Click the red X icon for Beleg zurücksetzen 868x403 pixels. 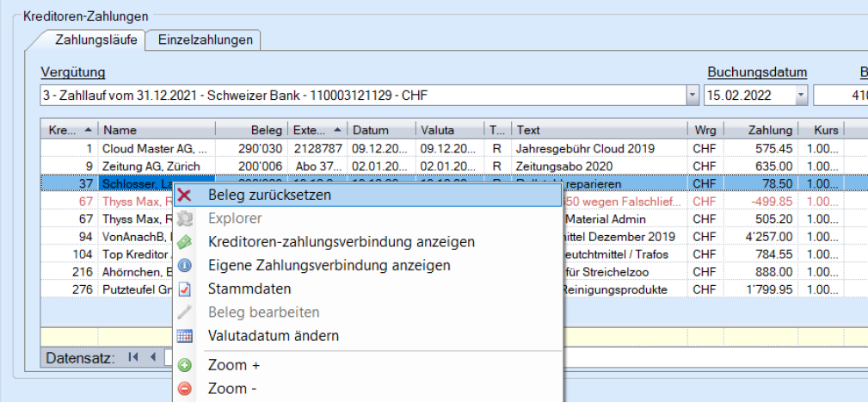click(184, 195)
